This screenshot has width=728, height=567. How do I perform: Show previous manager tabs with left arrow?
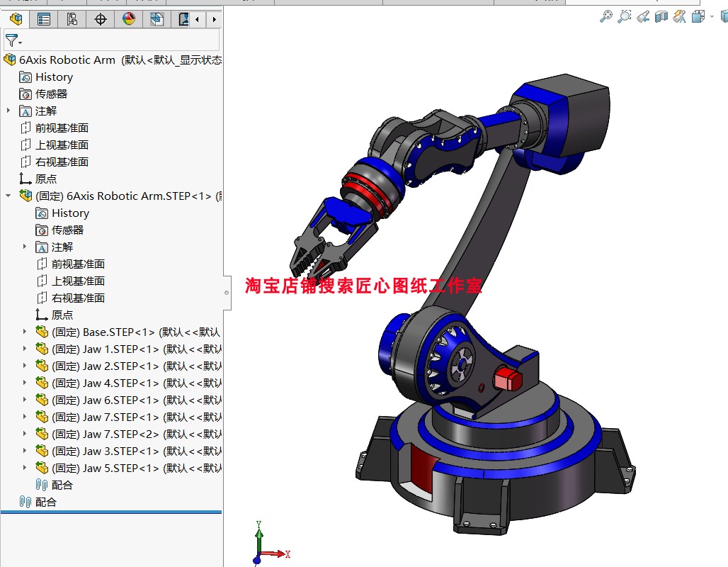[198, 20]
